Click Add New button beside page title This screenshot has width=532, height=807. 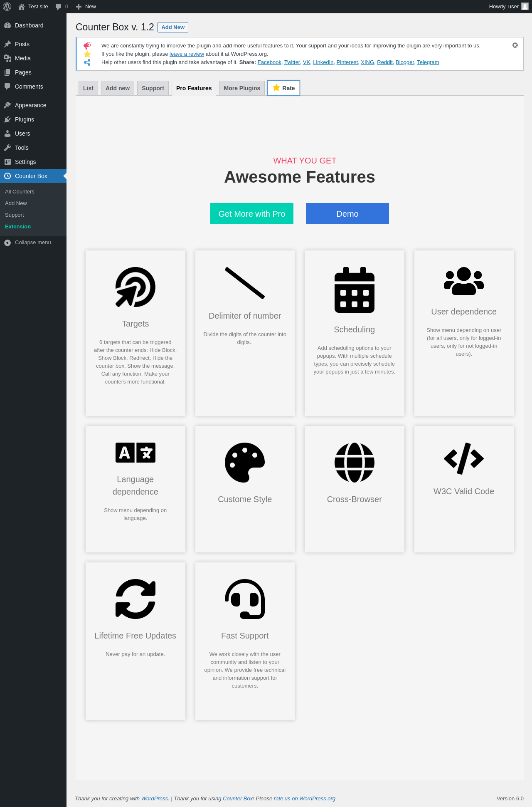click(173, 27)
